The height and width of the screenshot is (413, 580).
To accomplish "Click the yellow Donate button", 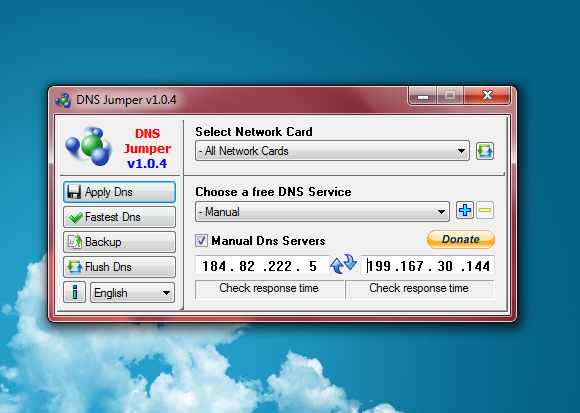I will (x=461, y=239).
